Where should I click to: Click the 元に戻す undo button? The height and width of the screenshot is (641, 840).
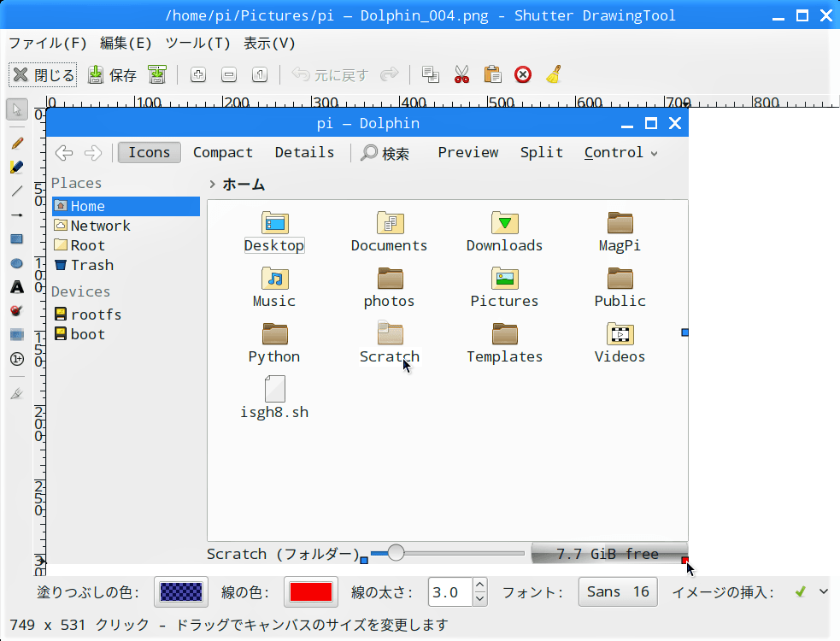[x=330, y=75]
